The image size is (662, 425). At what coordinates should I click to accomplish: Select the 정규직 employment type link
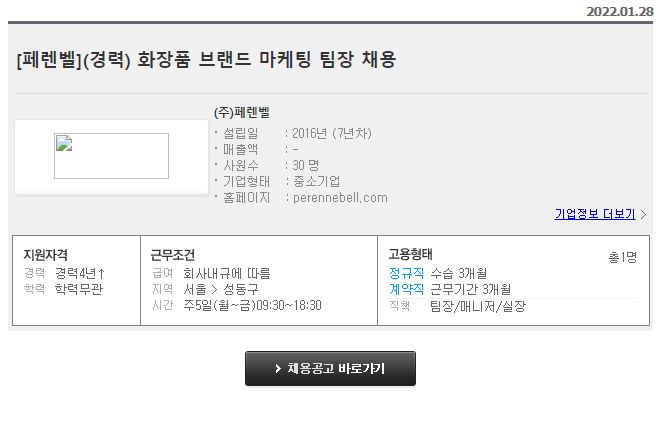(406, 273)
